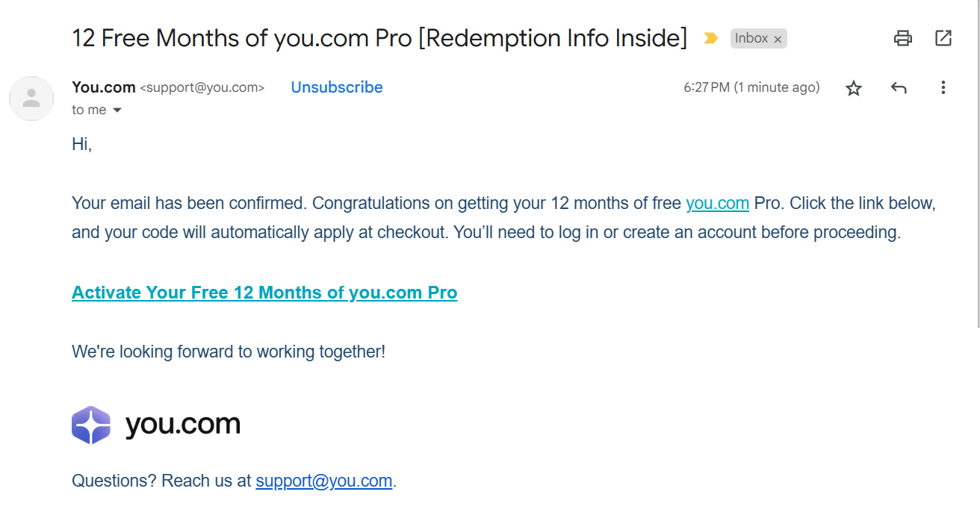Print this email using the printer icon
This screenshot has height=518, width=980.
click(903, 38)
